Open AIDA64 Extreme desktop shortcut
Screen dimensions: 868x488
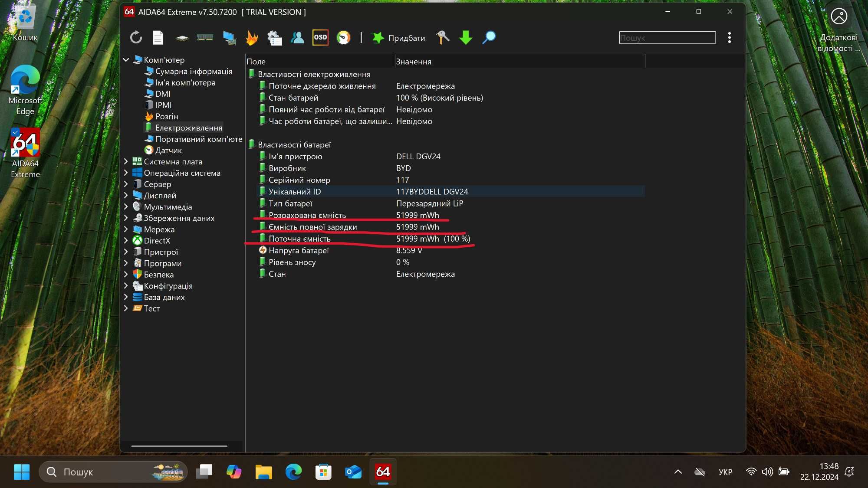click(25, 153)
